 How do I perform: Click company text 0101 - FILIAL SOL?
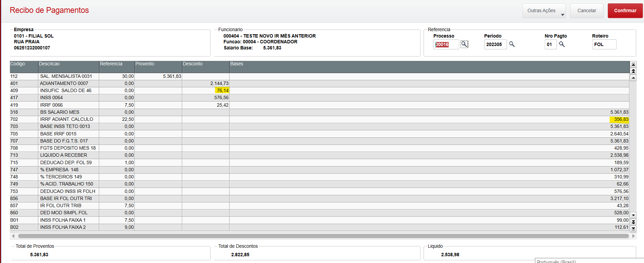point(34,36)
